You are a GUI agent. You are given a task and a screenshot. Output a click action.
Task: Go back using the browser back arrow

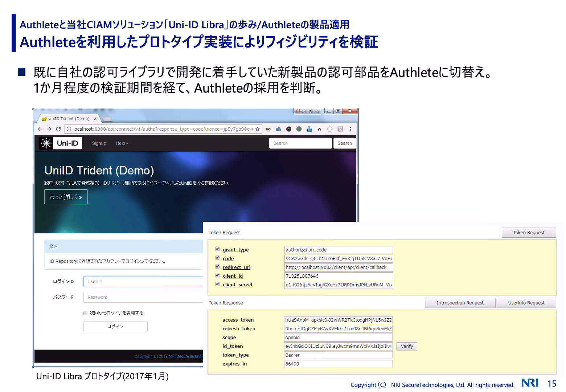[40, 129]
